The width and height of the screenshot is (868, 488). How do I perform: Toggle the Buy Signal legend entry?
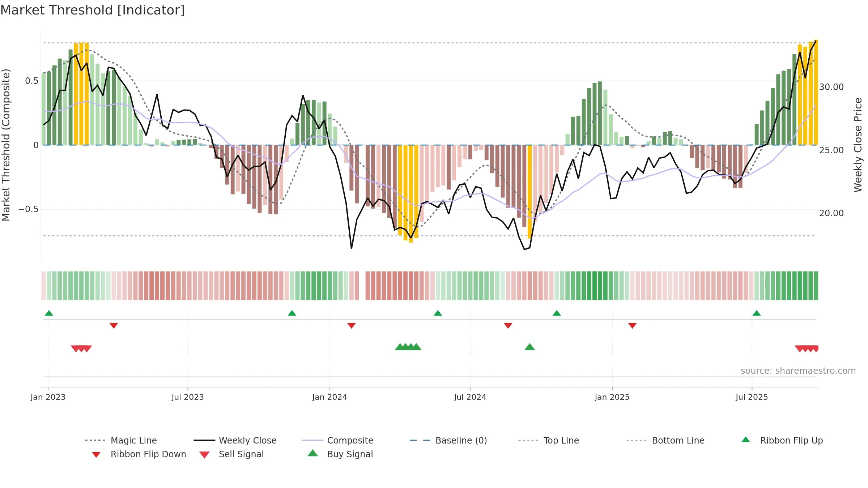pos(340,454)
